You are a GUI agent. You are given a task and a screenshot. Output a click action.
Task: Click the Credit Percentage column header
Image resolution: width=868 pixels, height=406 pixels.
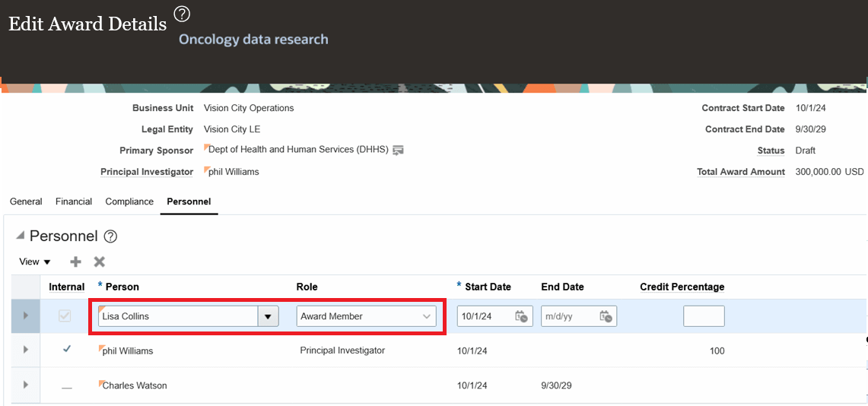[682, 287]
